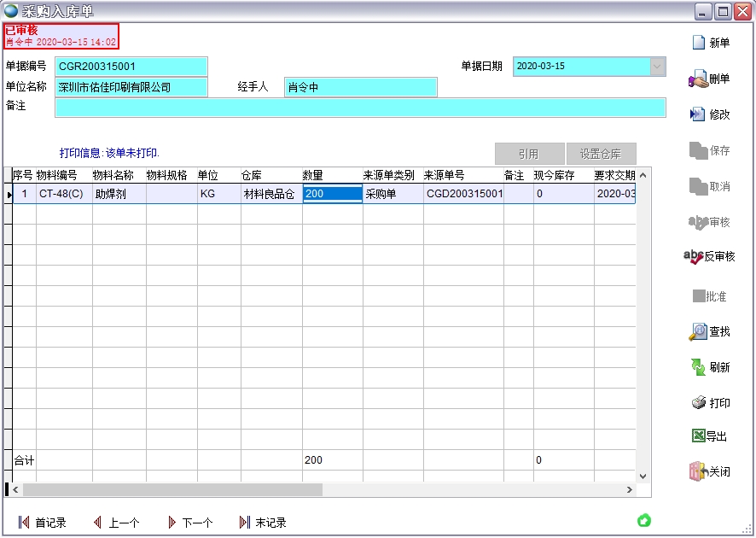756x538 pixels.
Task: Click the horizontal scrollbar right arrow
Action: [630, 490]
